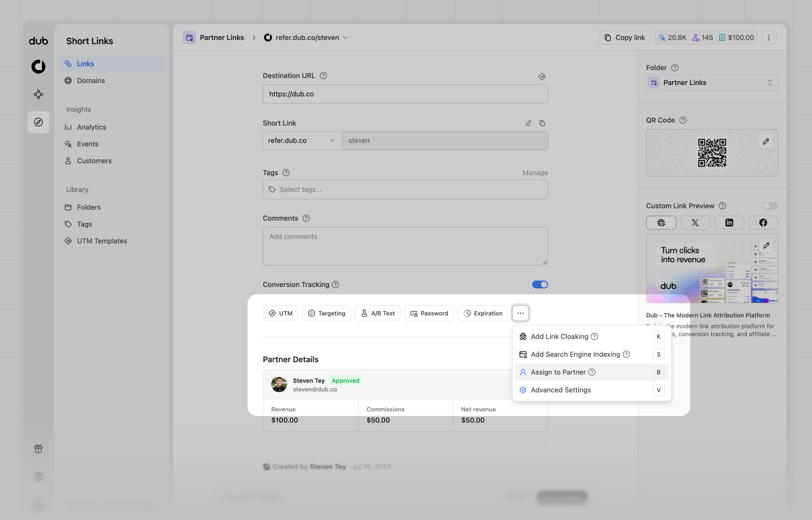The image size is (812, 520).
Task: Switch preview to Facebook
Action: (x=763, y=223)
